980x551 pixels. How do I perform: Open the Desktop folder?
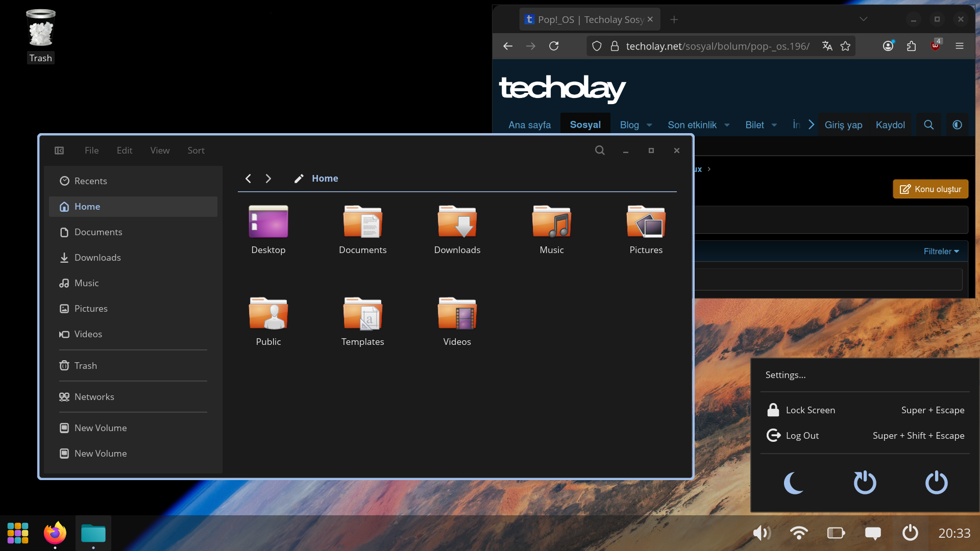pos(268,230)
